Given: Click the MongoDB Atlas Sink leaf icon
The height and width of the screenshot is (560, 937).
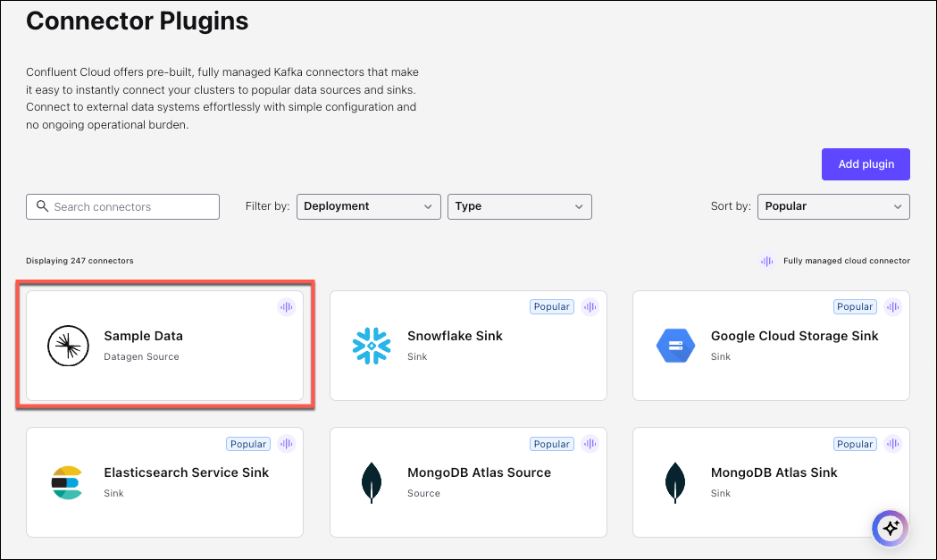Looking at the screenshot, I should (673, 482).
